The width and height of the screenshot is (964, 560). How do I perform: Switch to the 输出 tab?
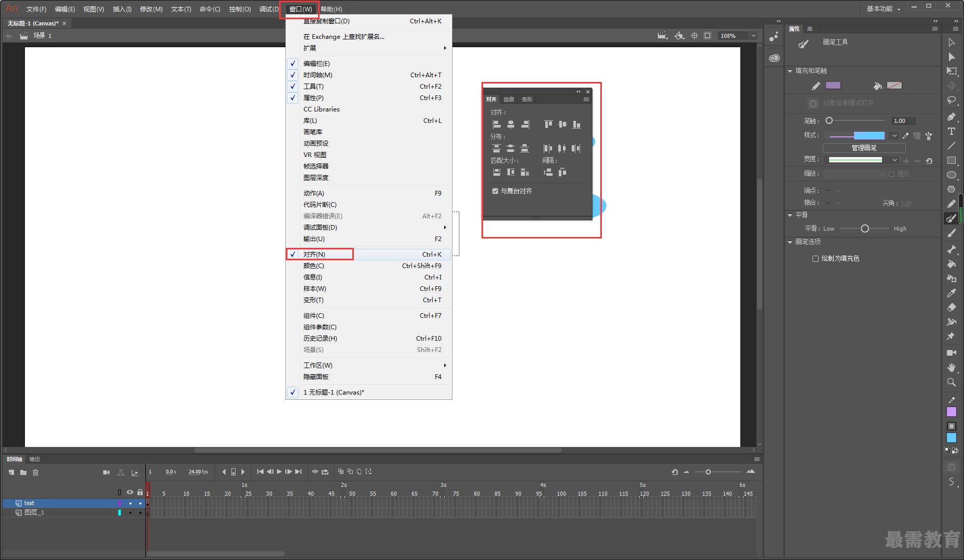pos(35,459)
